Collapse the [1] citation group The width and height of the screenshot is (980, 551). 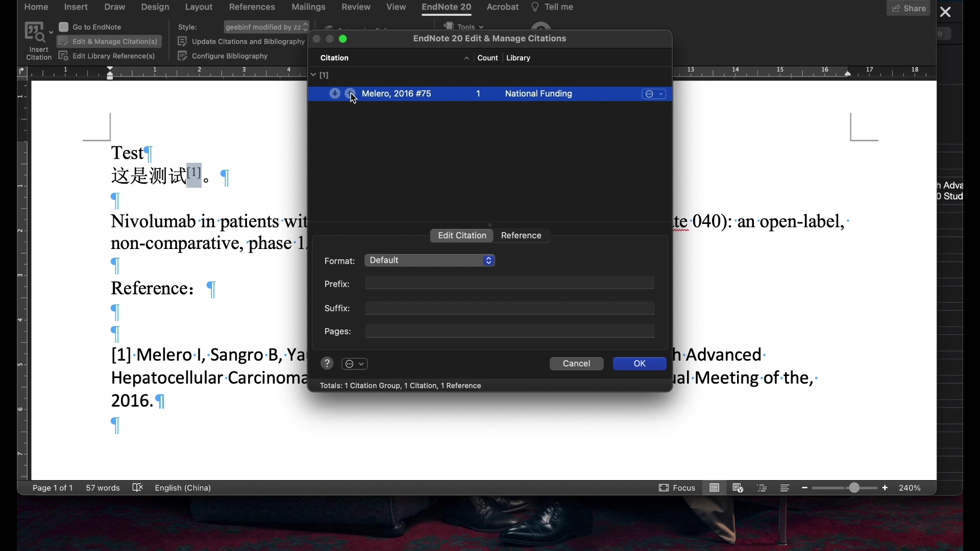(x=313, y=75)
